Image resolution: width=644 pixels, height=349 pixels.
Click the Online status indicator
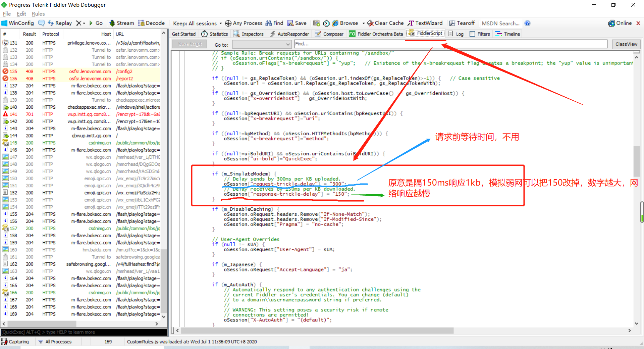pyautogui.click(x=620, y=23)
